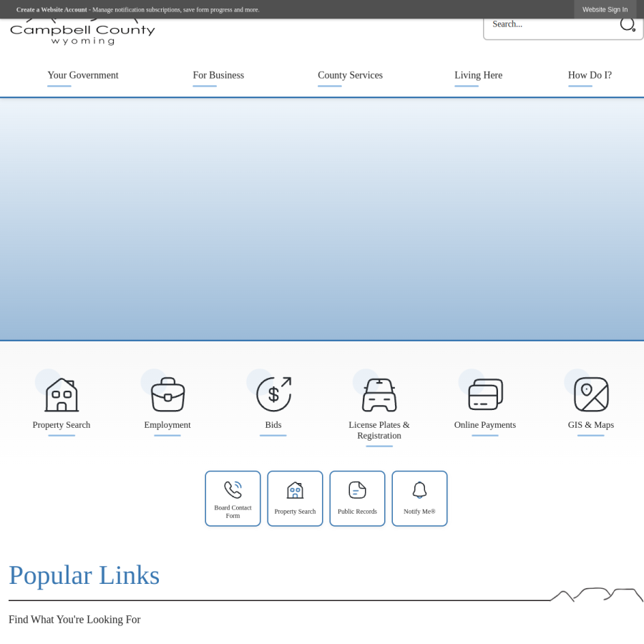
Task: Click the large blue banner image
Action: 322,219
